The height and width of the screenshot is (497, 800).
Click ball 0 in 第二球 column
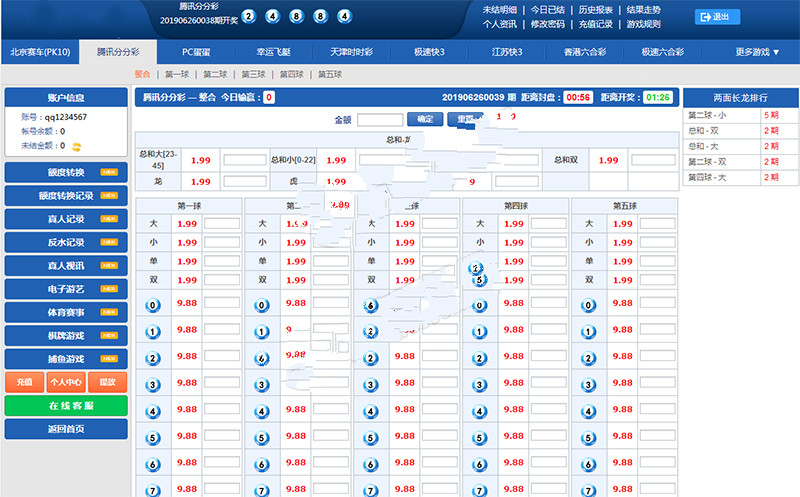[261, 305]
